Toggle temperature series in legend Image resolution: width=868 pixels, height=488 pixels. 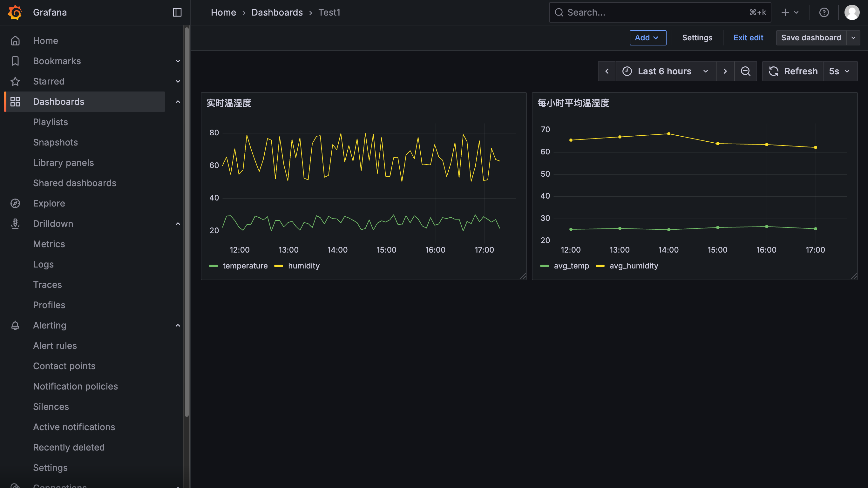245,266
